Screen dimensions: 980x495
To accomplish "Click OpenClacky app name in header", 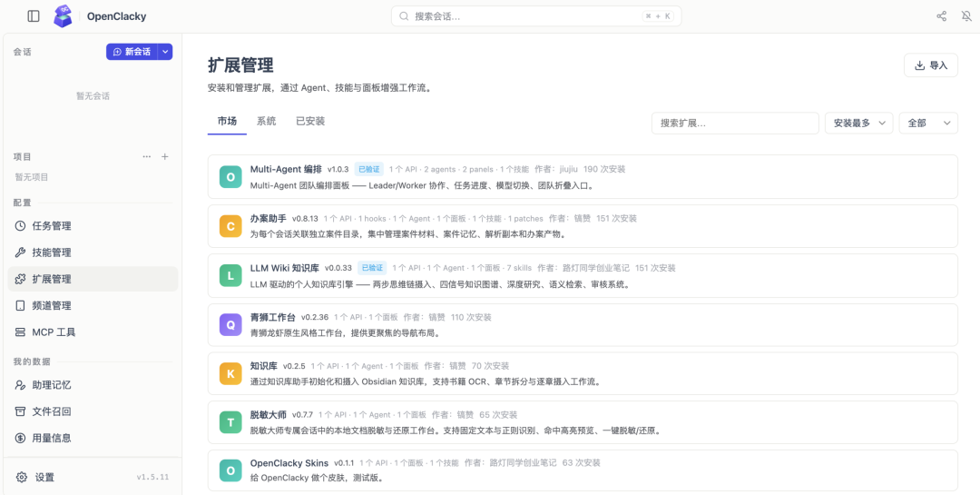I will (x=117, y=16).
